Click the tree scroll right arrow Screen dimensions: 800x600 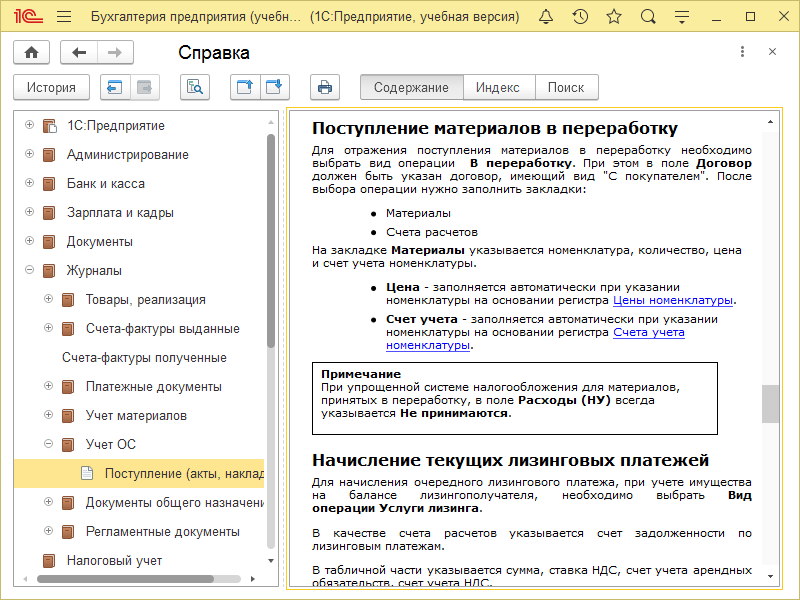(x=253, y=579)
